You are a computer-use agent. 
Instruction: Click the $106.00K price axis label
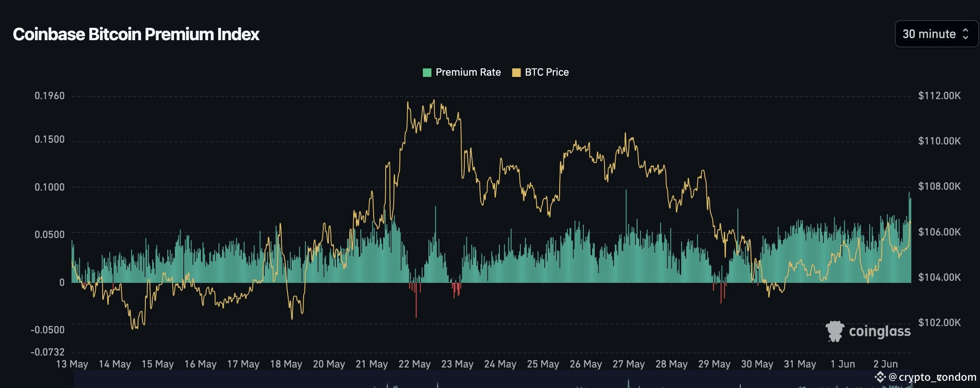939,232
